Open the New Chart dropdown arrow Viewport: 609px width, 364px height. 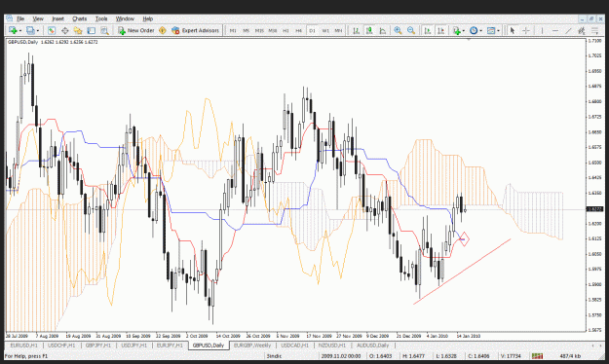(x=19, y=30)
